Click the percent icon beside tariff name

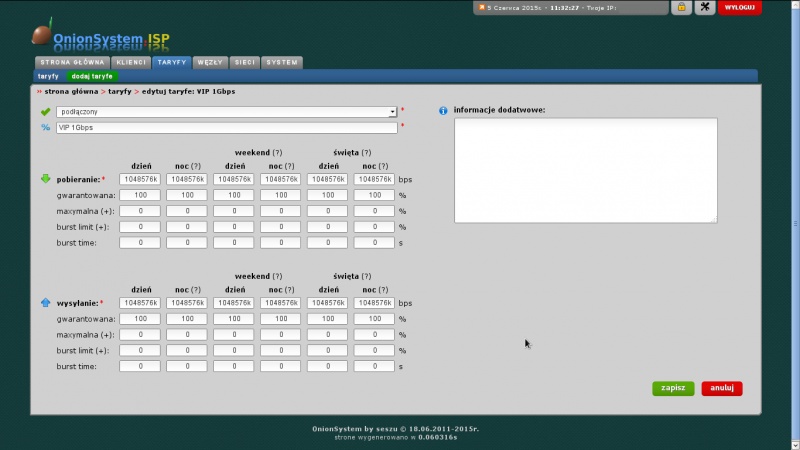coord(45,128)
